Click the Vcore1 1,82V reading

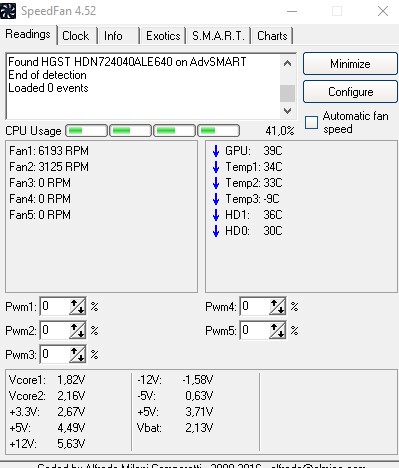[x=47, y=380]
